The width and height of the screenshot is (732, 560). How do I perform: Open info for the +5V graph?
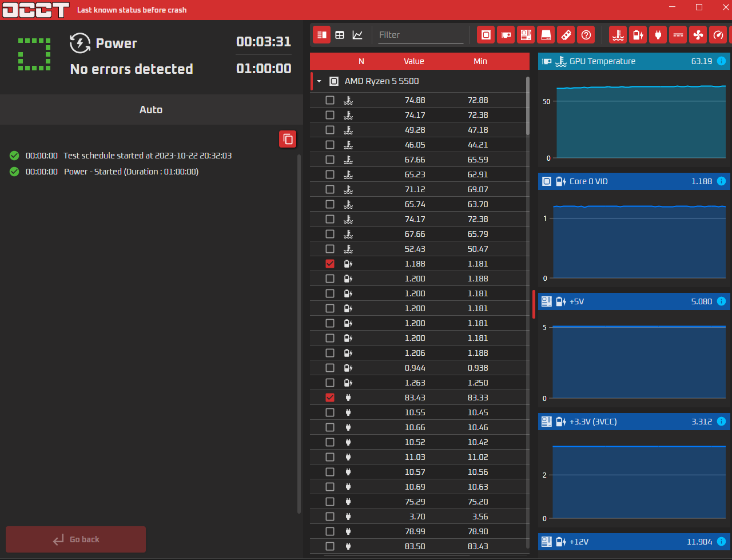[x=722, y=301]
